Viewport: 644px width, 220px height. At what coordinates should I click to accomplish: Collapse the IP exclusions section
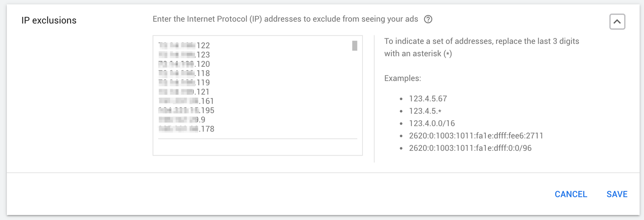tap(617, 22)
